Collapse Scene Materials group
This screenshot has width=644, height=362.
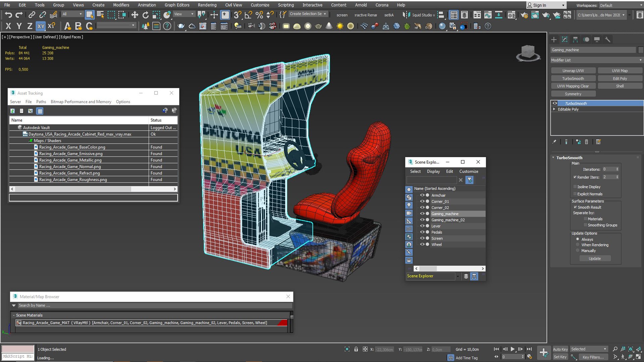pyautogui.click(x=14, y=315)
